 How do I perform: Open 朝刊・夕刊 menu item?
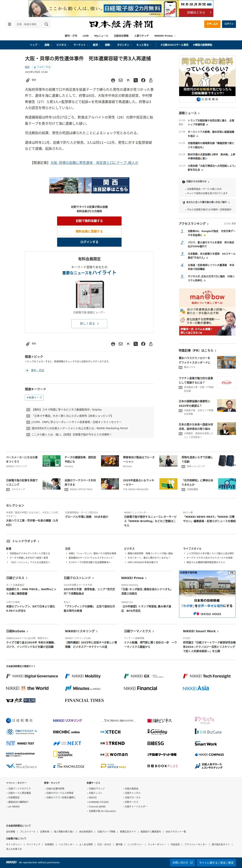(x=71, y=36)
